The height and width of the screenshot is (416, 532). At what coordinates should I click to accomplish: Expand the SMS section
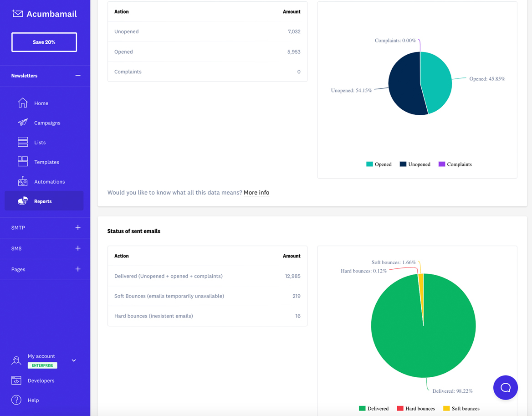[x=77, y=248]
